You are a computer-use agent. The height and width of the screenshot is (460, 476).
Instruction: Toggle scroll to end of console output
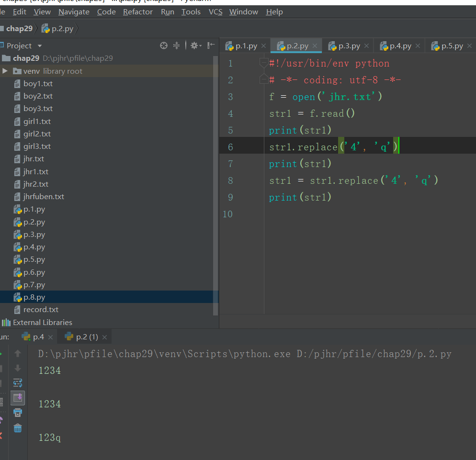pyautogui.click(x=18, y=397)
